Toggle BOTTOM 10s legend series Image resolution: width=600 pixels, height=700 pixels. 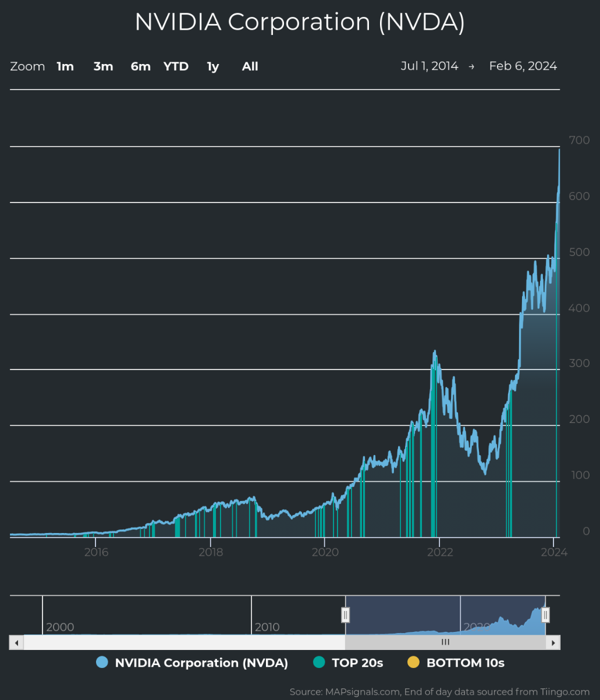[x=456, y=663]
